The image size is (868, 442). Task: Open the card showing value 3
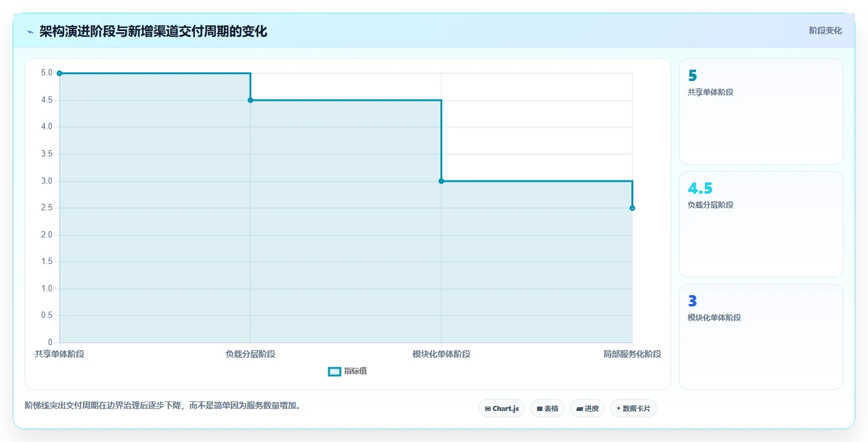760,337
